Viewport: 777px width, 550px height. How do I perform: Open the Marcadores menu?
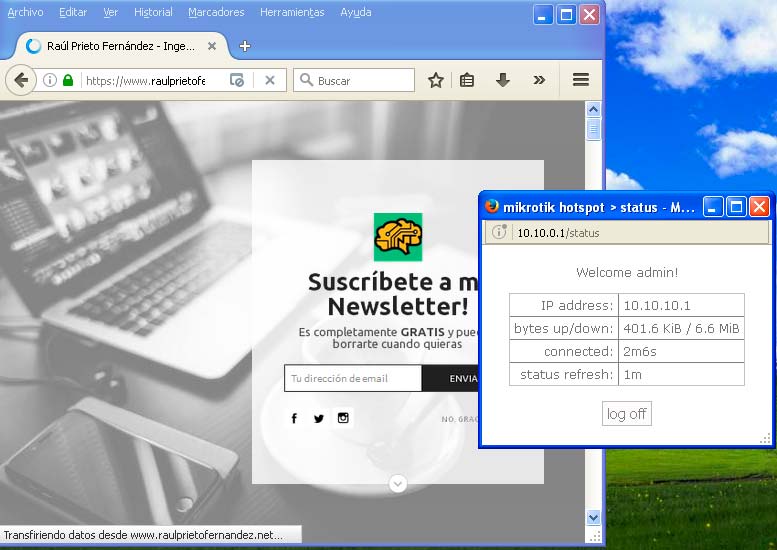tap(216, 12)
